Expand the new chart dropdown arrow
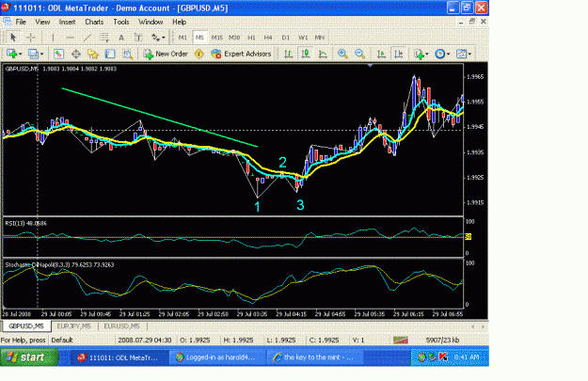 [21, 54]
